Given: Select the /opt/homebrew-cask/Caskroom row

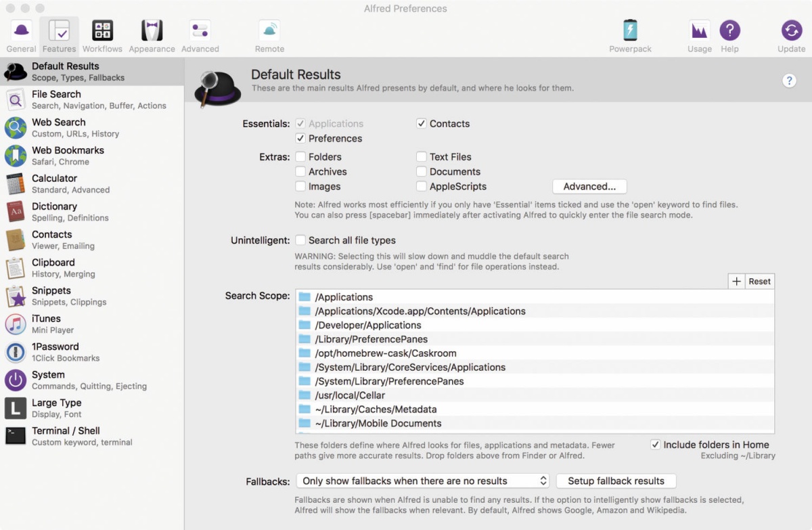Looking at the screenshot, I should coord(535,353).
